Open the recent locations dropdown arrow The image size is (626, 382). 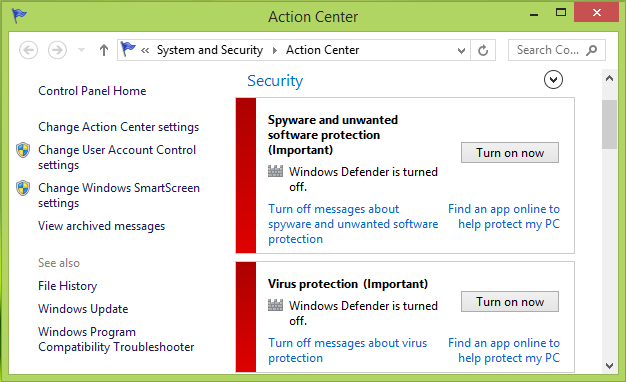click(81, 50)
